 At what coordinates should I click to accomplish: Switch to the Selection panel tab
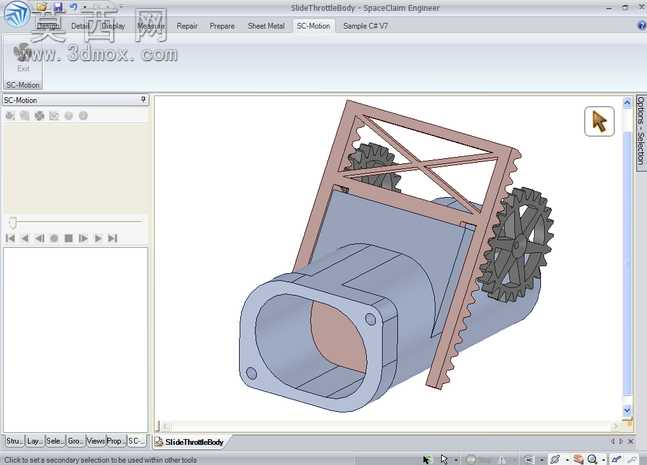(55, 441)
